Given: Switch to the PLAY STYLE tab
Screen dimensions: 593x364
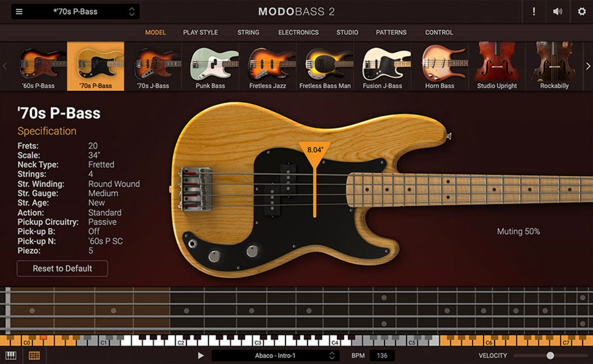Looking at the screenshot, I should pos(200,32).
